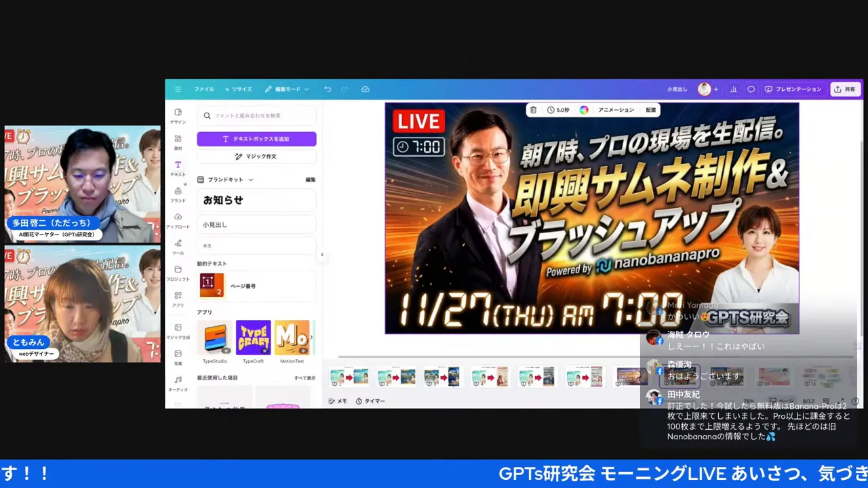Open the アプリ panel in sidebar
This screenshot has width=868, height=488.
click(178, 300)
